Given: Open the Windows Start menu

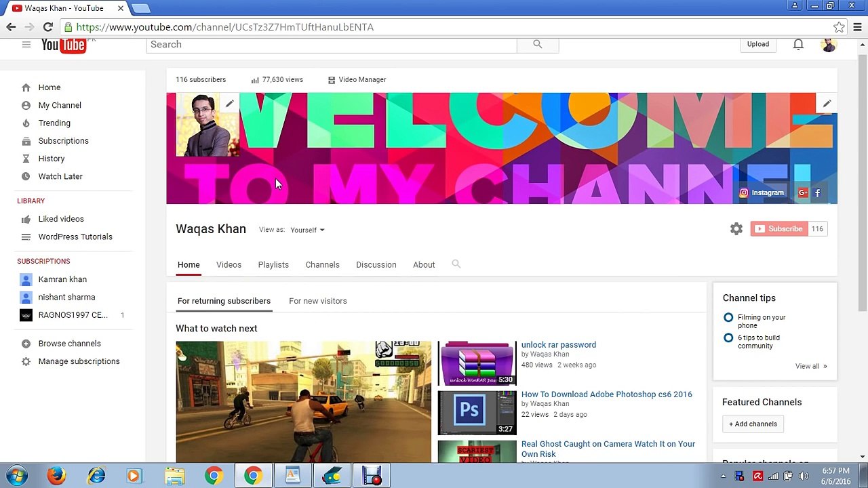Looking at the screenshot, I should point(16,476).
